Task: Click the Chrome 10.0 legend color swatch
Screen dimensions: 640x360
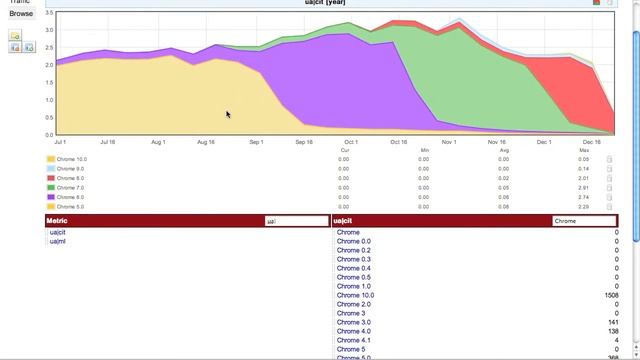Action: (x=51, y=159)
